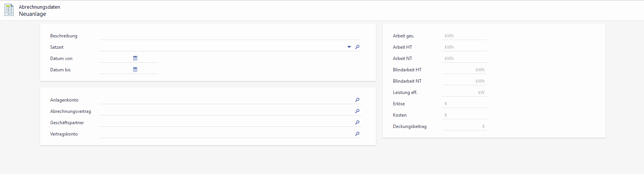Click the Vertragskonto lookup magnifier icon
The width and height of the screenshot is (644, 174).
coord(357,134)
